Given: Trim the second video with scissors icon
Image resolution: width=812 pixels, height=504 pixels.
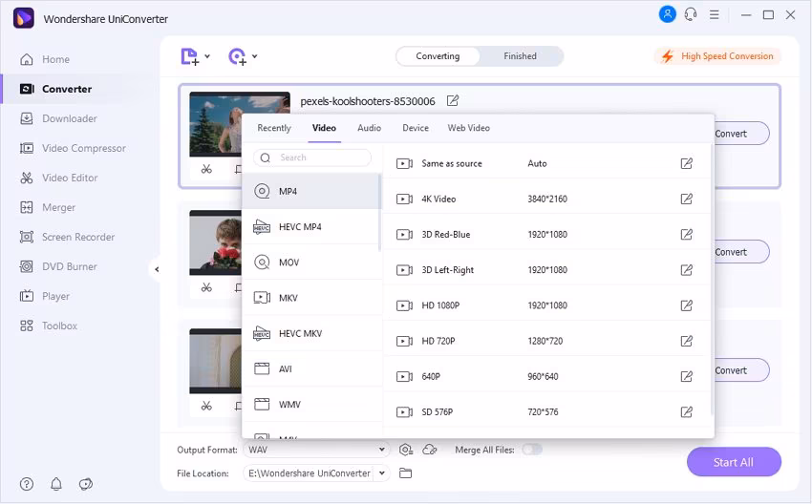Looking at the screenshot, I should [206, 287].
